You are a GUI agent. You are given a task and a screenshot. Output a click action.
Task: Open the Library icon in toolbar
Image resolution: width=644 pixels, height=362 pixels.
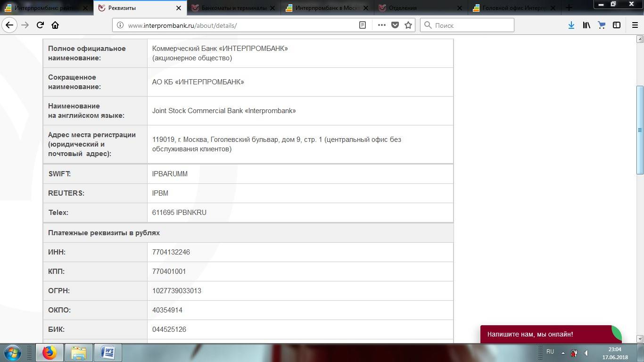pos(586,25)
